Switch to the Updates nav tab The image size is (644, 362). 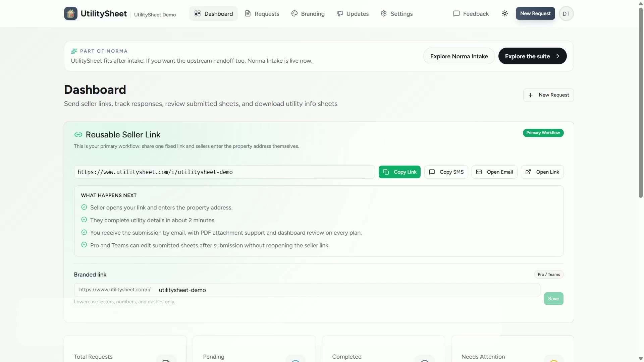pyautogui.click(x=353, y=13)
